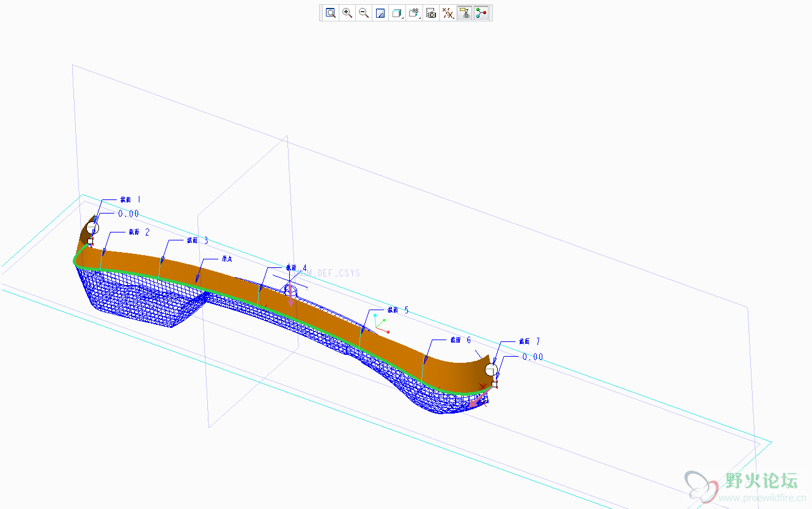Repaint the graphics window
Viewport: 812px width, 509px height.
click(x=380, y=13)
